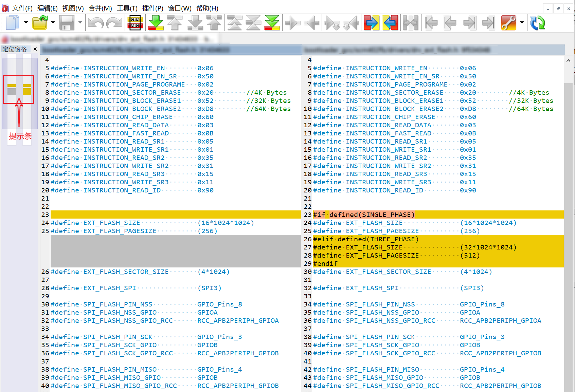Click the document icon left of 文件 menu

[5, 8]
